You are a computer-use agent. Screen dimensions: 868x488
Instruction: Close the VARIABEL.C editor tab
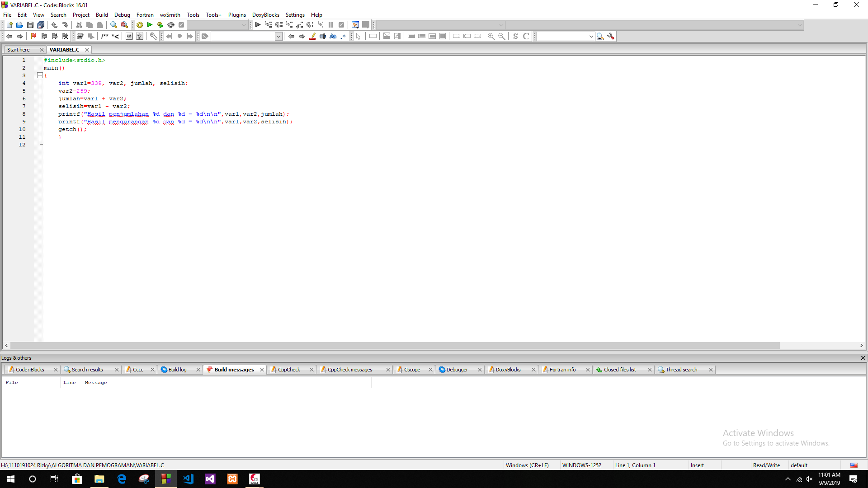[x=87, y=50]
